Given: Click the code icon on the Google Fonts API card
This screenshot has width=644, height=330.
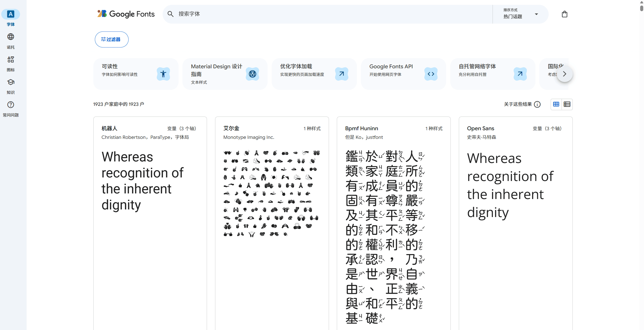Looking at the screenshot, I should (431, 74).
